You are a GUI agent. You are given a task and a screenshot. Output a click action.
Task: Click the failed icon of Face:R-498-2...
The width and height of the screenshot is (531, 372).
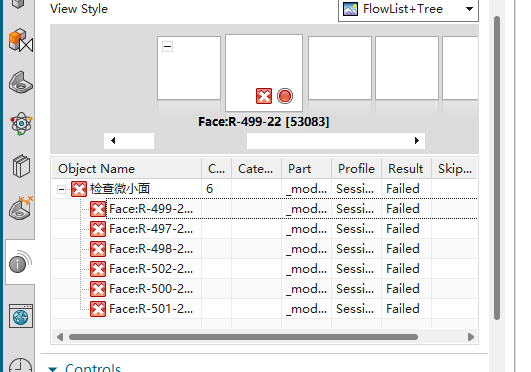(x=98, y=249)
